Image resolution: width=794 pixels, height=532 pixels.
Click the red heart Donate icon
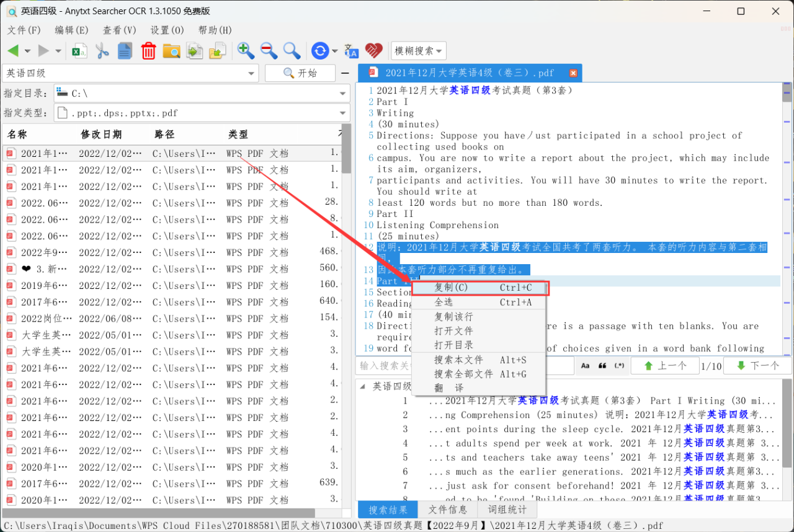(x=373, y=51)
